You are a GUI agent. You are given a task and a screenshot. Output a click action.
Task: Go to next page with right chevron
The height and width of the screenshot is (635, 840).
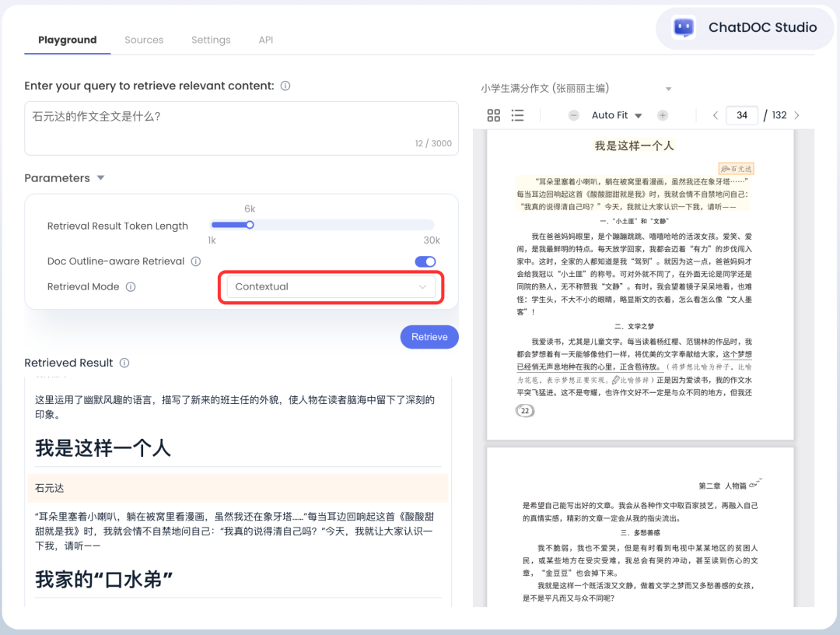pyautogui.click(x=796, y=114)
